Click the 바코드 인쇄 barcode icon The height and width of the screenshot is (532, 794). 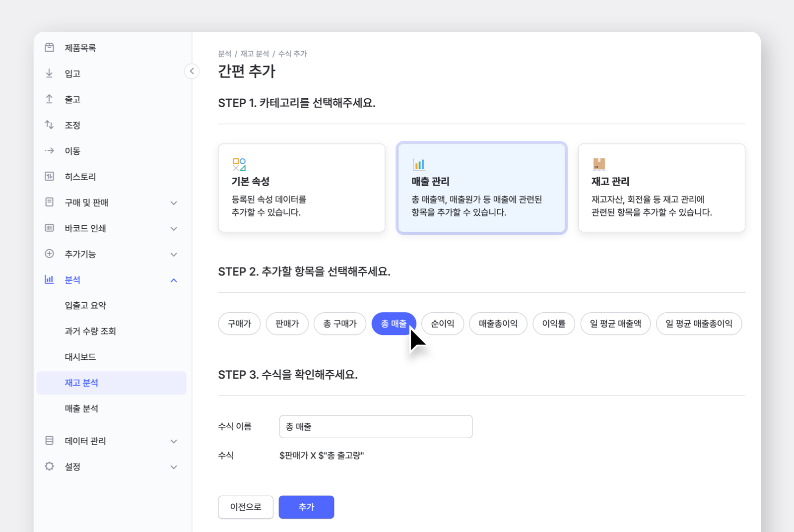pyautogui.click(x=49, y=228)
